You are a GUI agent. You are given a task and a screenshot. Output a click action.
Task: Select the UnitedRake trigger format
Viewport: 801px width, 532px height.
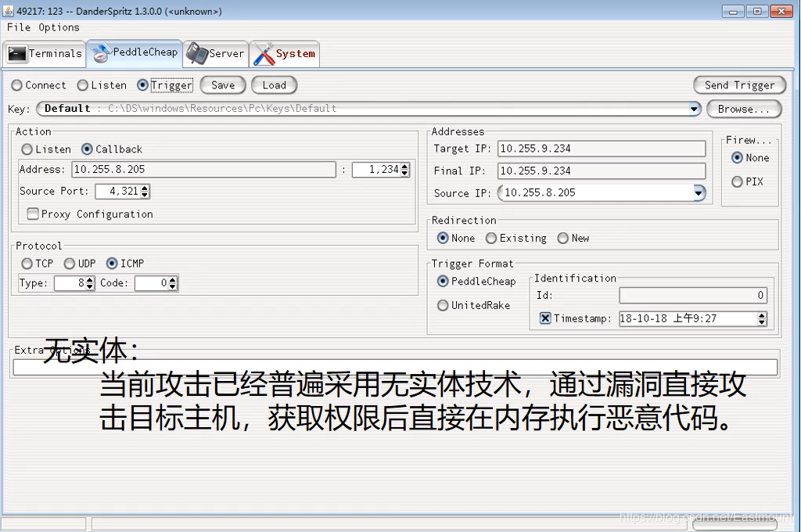(x=443, y=306)
